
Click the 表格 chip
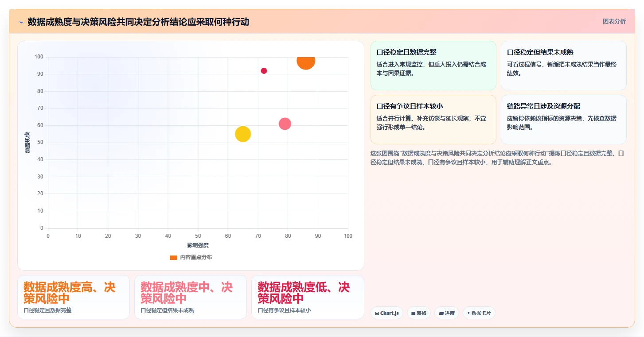[419, 313]
